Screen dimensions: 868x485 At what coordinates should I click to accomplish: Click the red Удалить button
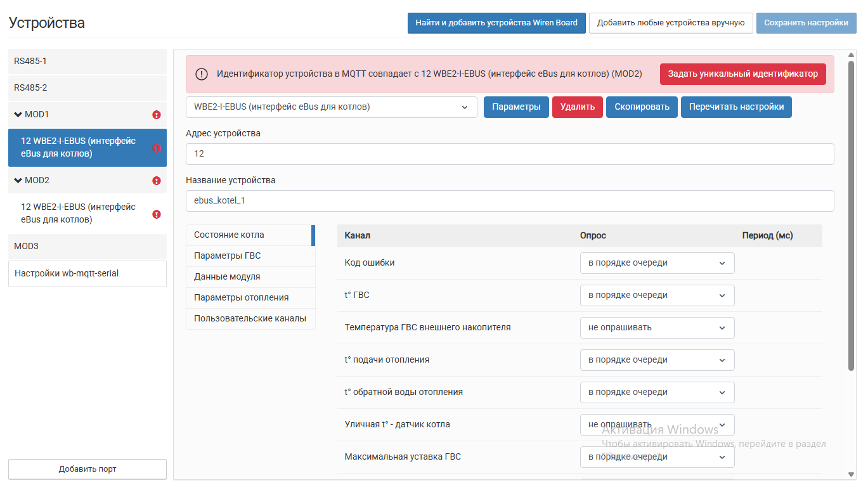click(x=578, y=107)
